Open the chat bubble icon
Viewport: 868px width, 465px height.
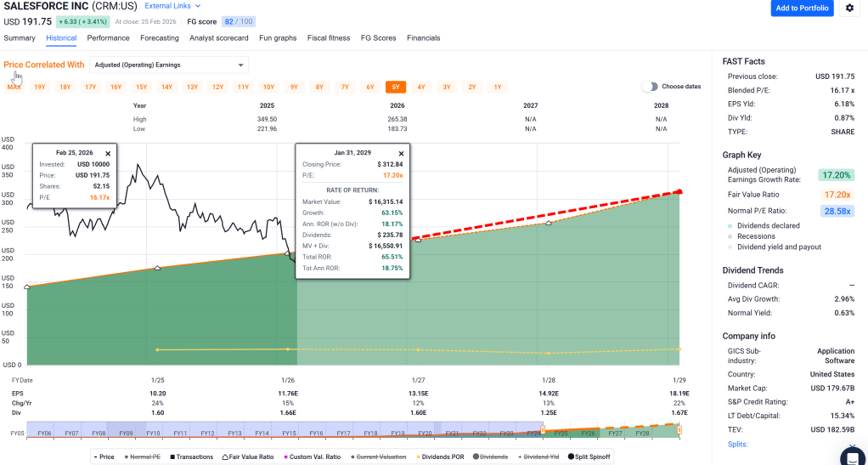[x=852, y=456]
